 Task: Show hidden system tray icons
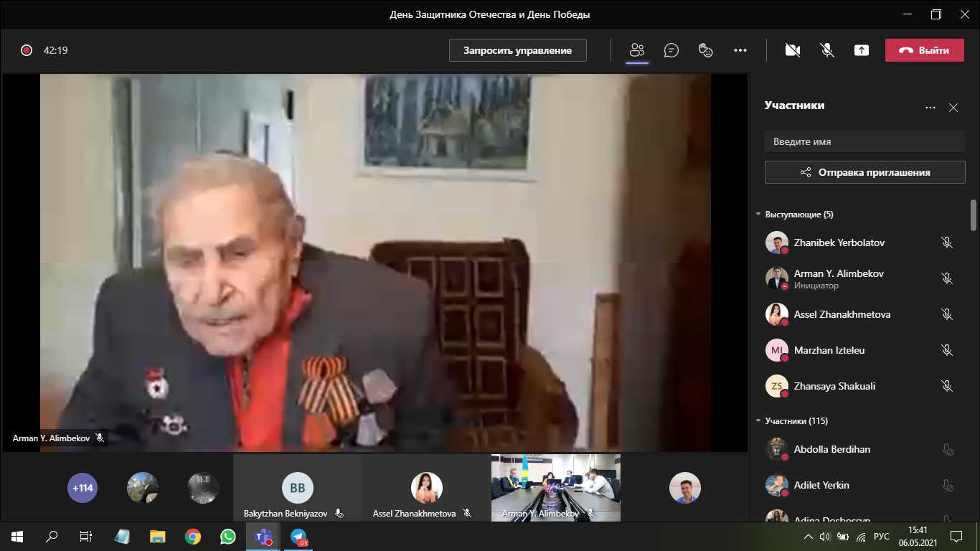coord(809,536)
